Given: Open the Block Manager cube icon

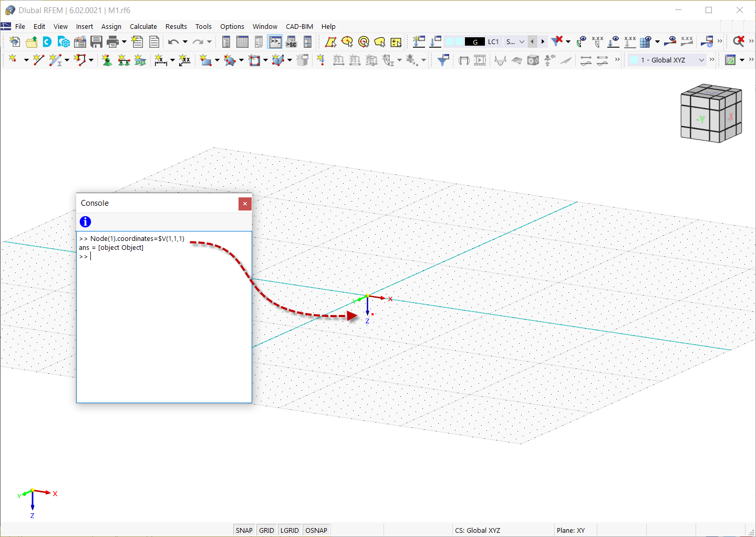Looking at the screenshot, I should [x=64, y=42].
